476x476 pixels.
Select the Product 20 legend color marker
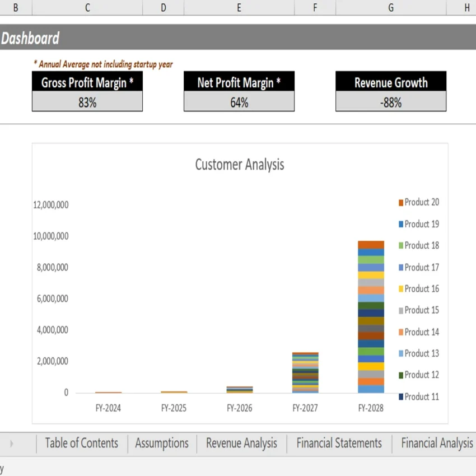coord(399,202)
